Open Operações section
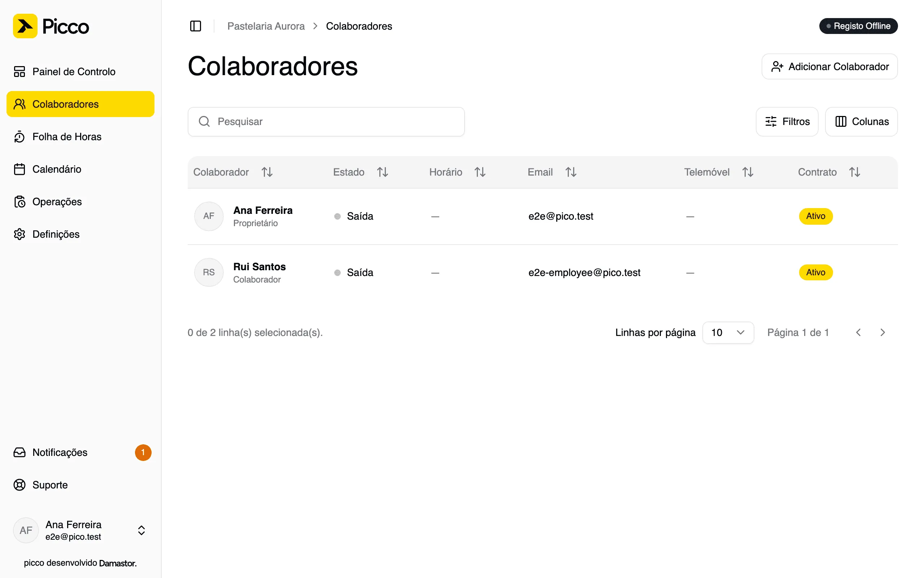The image size is (924, 578). (x=80, y=202)
